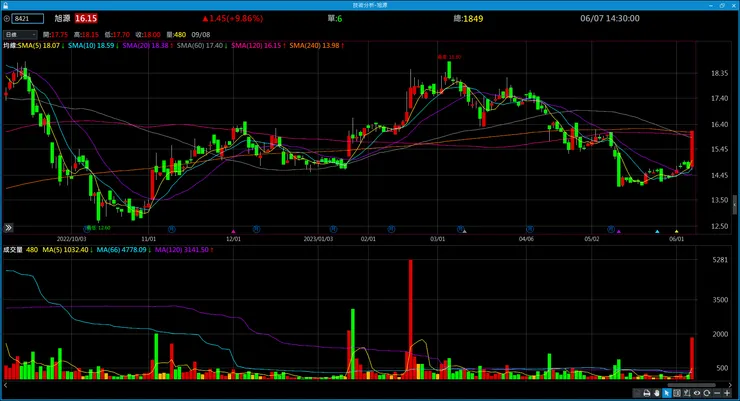Screen dimensions: 740x401
Task: Click the tallest red volume bar
Action: coord(411,319)
